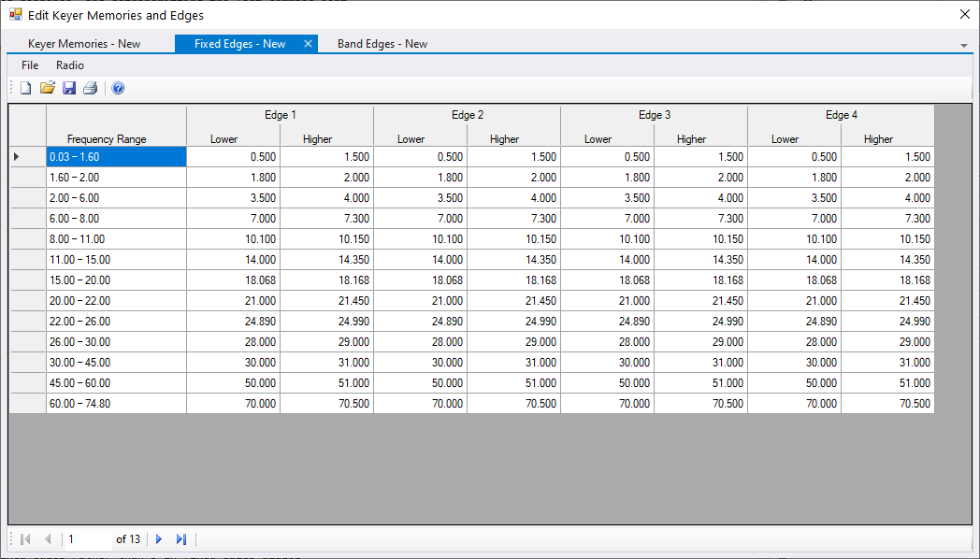The width and height of the screenshot is (980, 559).
Task: Click the Lower header under Edge 4
Action: tap(794, 138)
